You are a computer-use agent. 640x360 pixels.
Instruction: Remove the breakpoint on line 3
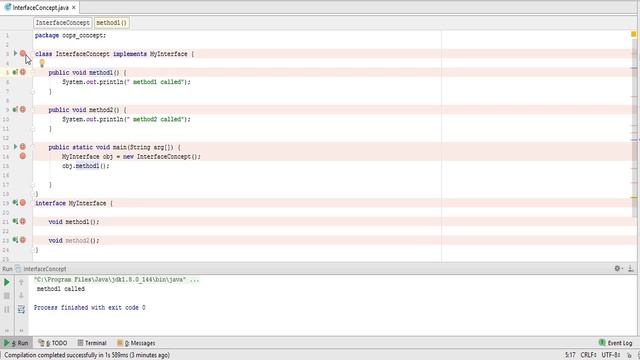pyautogui.click(x=23, y=53)
